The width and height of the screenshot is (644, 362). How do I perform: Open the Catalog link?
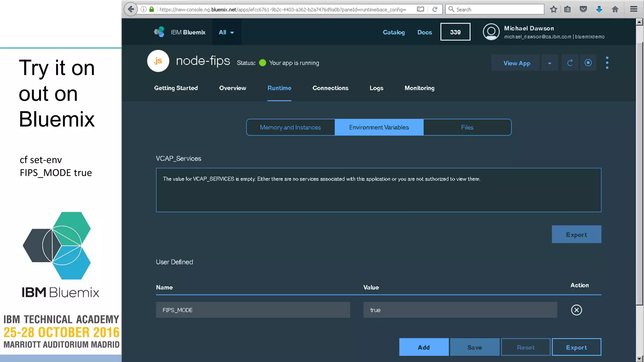(394, 32)
